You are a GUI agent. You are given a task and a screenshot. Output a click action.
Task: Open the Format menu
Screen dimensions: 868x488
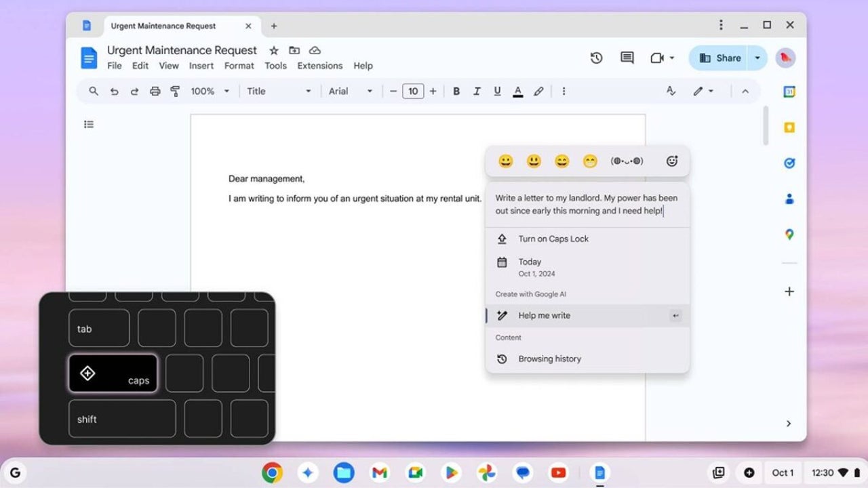pos(239,66)
